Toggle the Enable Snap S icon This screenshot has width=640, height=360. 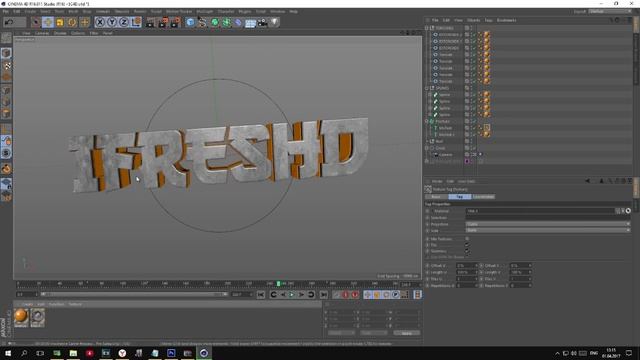tap(6, 153)
